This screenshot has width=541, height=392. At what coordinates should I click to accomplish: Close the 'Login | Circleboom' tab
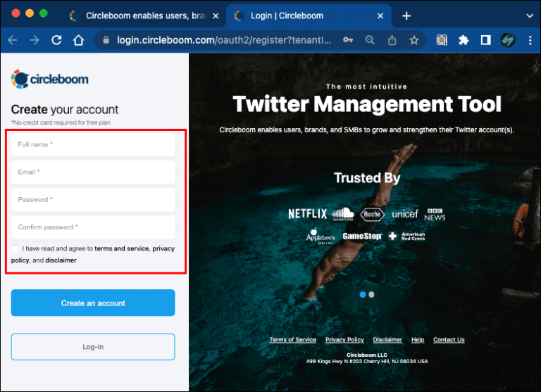click(x=380, y=16)
